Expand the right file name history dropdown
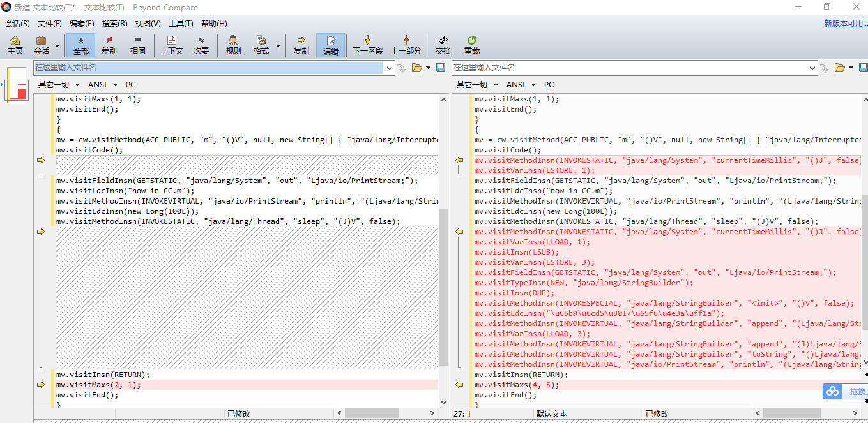868x423 pixels. coord(813,68)
